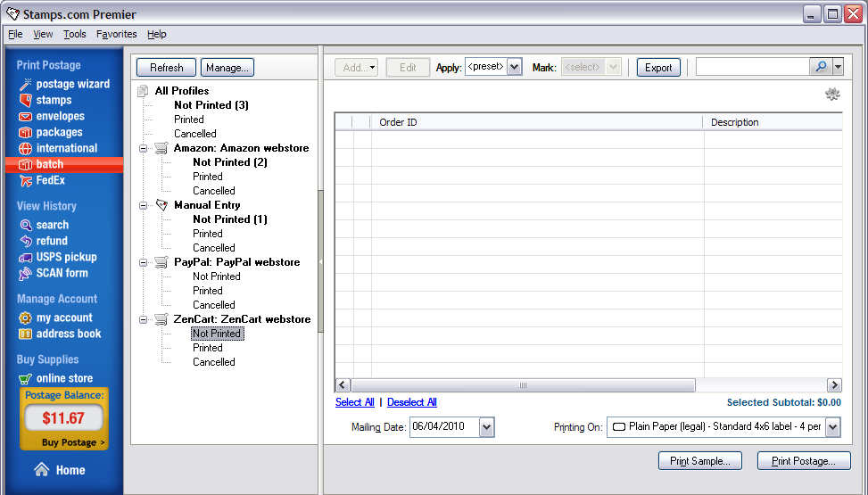The height and width of the screenshot is (495, 868).
Task: Select the envelopes icon
Action: tap(26, 116)
